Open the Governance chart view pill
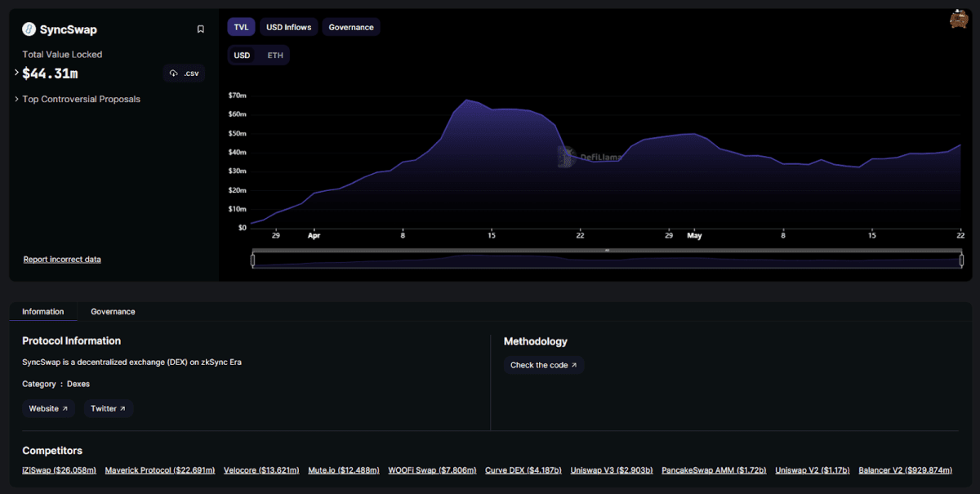The width and height of the screenshot is (980, 494). point(350,26)
